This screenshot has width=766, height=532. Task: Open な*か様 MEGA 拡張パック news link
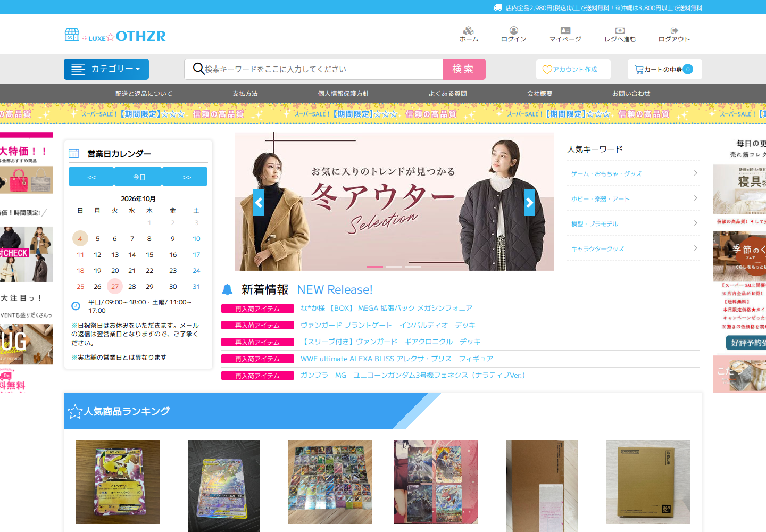click(386, 308)
